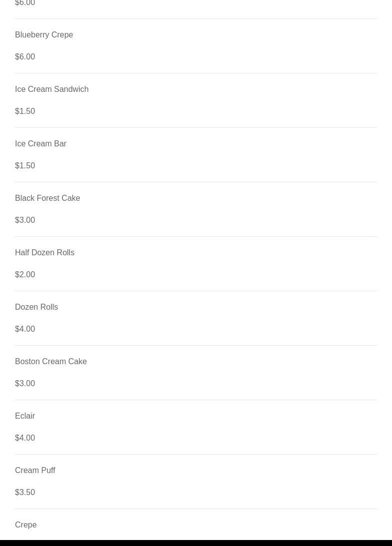This screenshot has width=392, height=546.
Task: Click the $1.50 price of Ice Cream Sandwich
Action: 25,111
